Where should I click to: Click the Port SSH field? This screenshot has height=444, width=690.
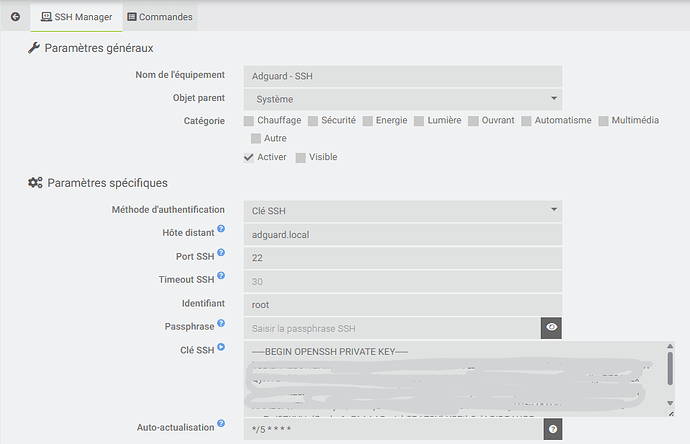(x=403, y=258)
